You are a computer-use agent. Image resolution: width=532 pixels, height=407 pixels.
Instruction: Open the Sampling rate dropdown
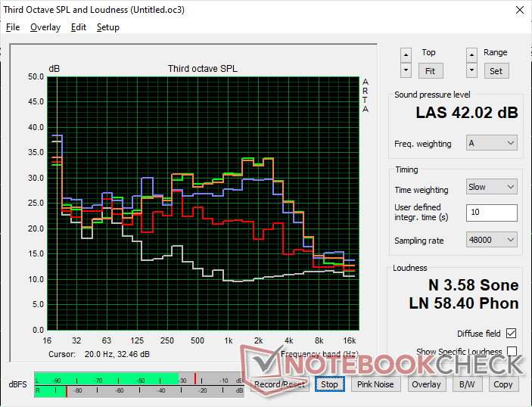[x=491, y=240]
